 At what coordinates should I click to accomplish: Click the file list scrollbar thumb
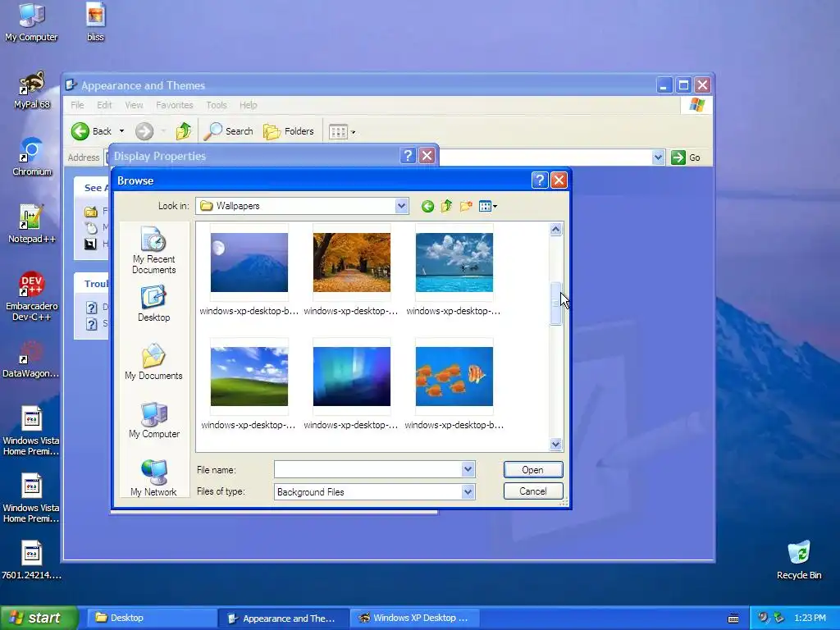[555, 304]
